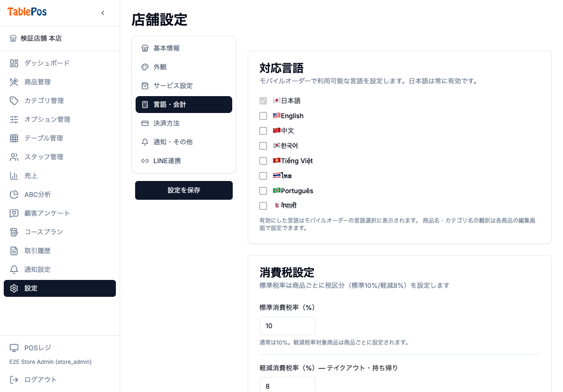Click the オプション管理 sliders icon

coord(14,120)
